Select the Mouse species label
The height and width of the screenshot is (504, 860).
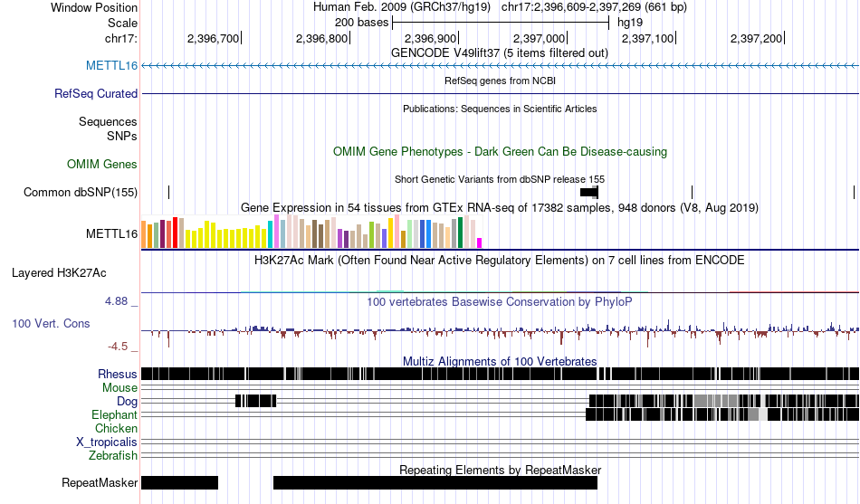[119, 388]
